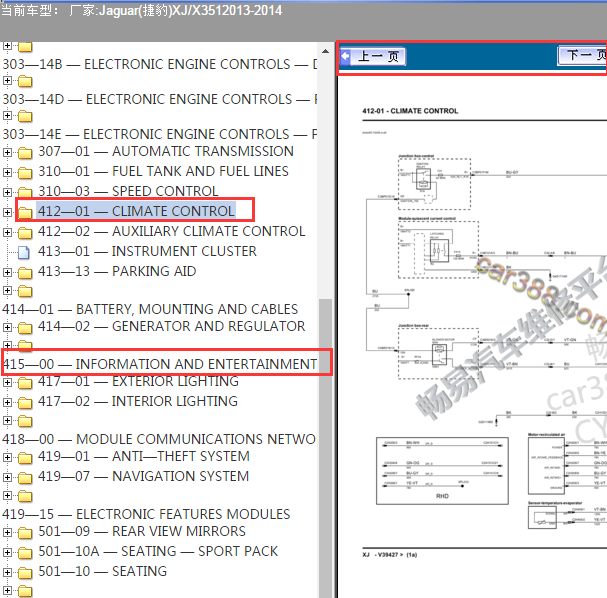Image resolution: width=607 pixels, height=598 pixels.
Task: Expand the 412—01 Climate Control node
Action: 7,212
